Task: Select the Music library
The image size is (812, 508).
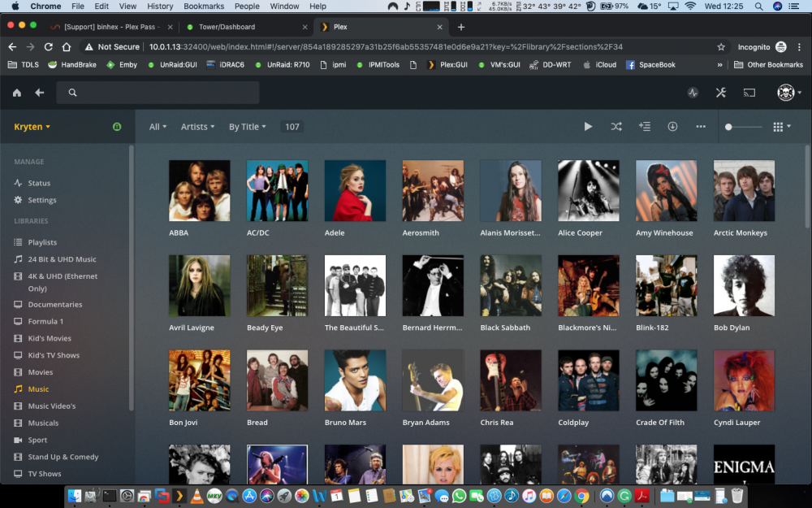Action: tap(38, 389)
